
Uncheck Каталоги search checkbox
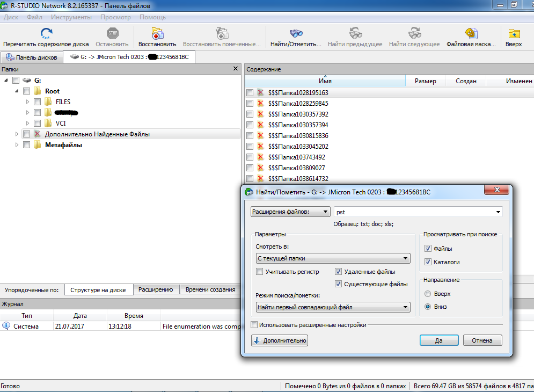click(x=428, y=262)
